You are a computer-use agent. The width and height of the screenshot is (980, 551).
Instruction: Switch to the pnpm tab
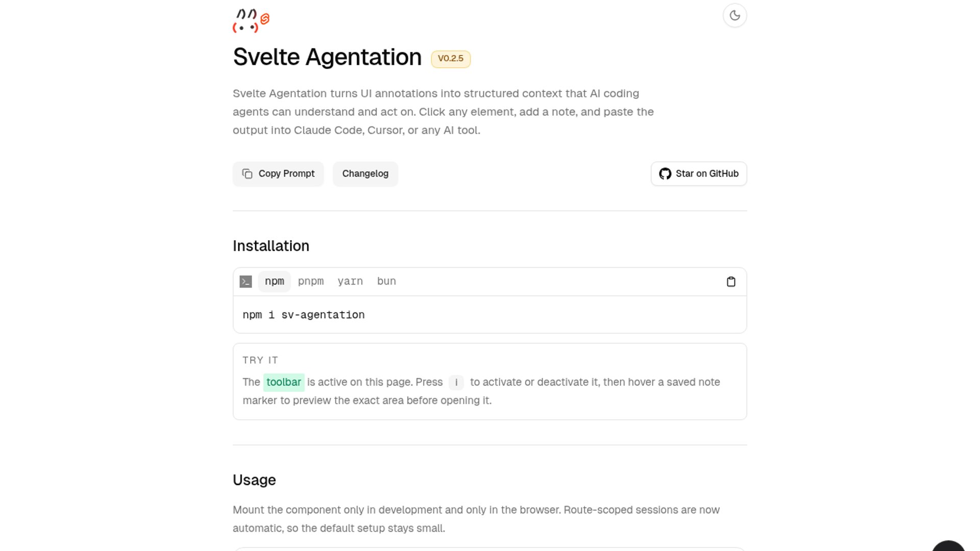pyautogui.click(x=310, y=282)
